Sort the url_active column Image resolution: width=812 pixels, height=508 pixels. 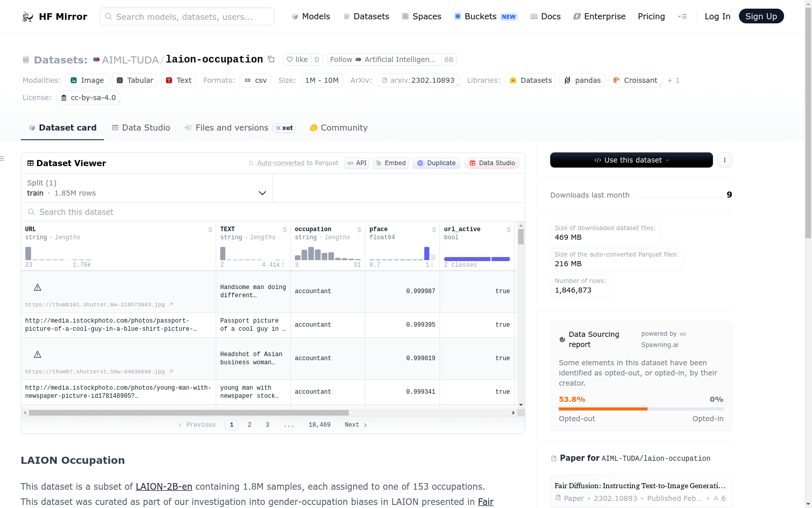pyautogui.click(x=509, y=230)
